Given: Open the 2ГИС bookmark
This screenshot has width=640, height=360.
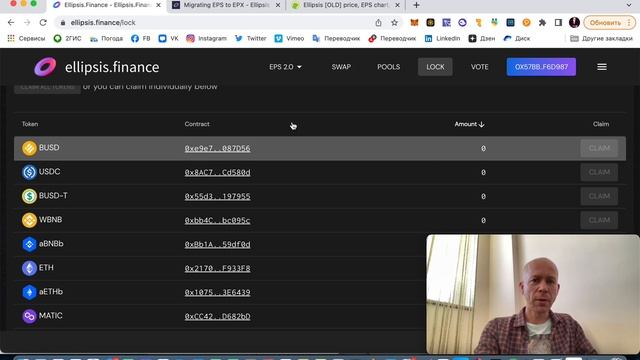Looking at the screenshot, I should tap(67, 38).
